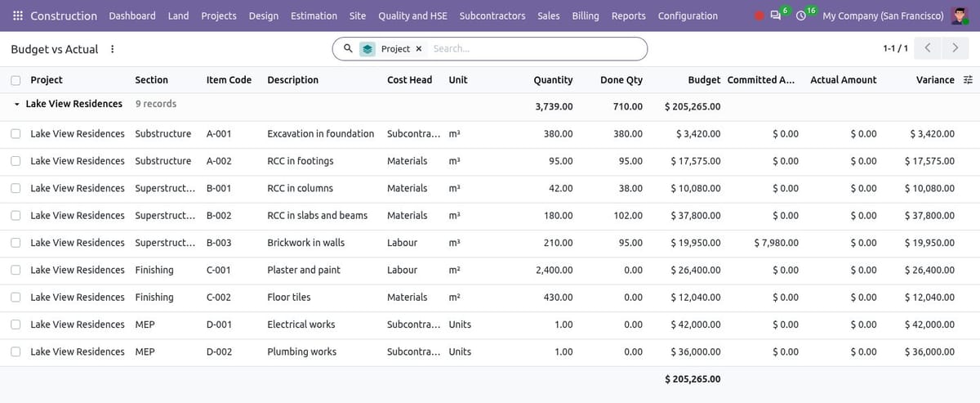The image size is (980, 403).
Task: Open the Land menu
Action: pos(178,16)
